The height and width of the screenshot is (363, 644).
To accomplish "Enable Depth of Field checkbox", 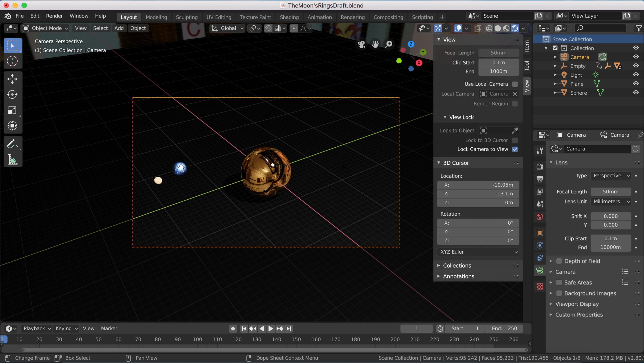I will [559, 261].
